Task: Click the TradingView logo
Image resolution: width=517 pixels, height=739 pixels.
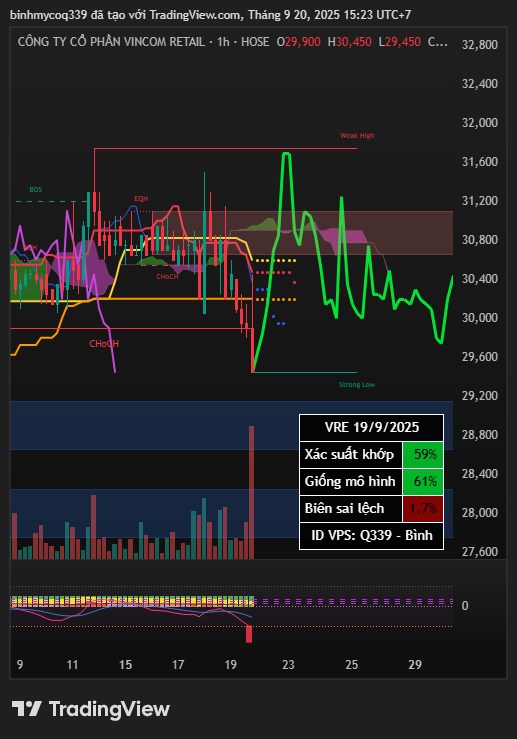Action: click(90, 709)
